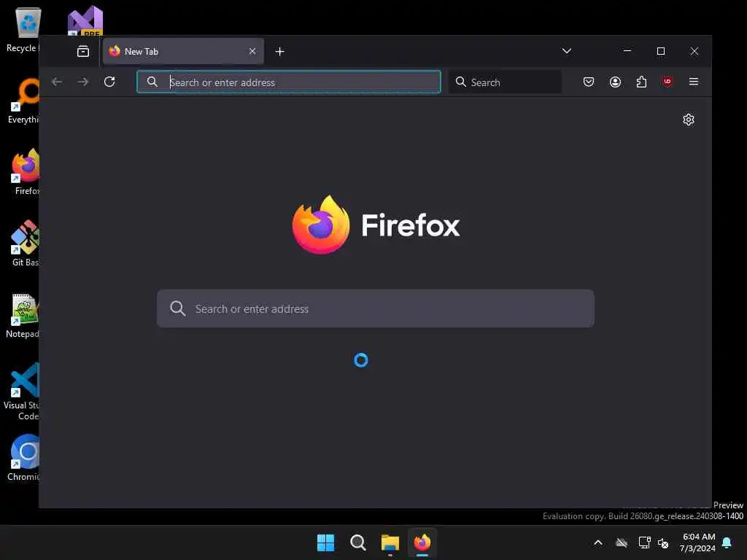Open the Extensions puzzle-piece menu
Screen dimensions: 747x560
pyautogui.click(x=641, y=82)
